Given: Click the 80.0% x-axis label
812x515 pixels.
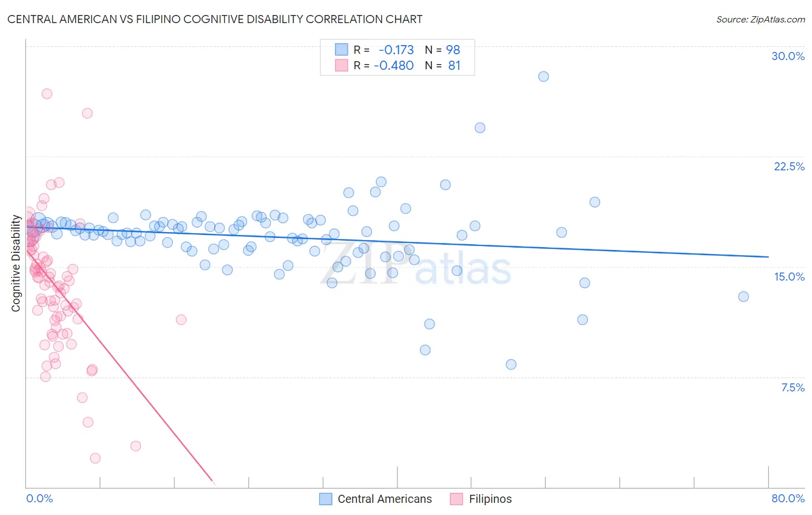Looking at the screenshot, I should pos(788,498).
